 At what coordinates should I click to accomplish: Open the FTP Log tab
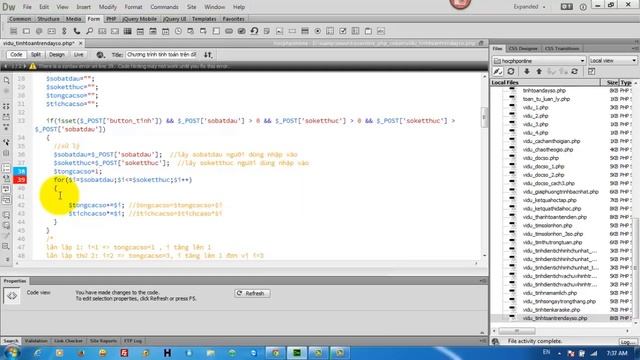133,341
